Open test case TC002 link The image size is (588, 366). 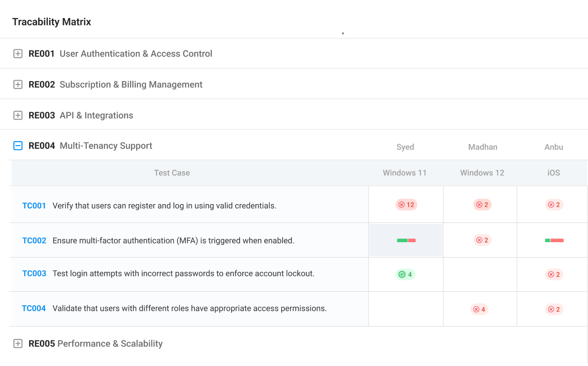click(x=34, y=241)
